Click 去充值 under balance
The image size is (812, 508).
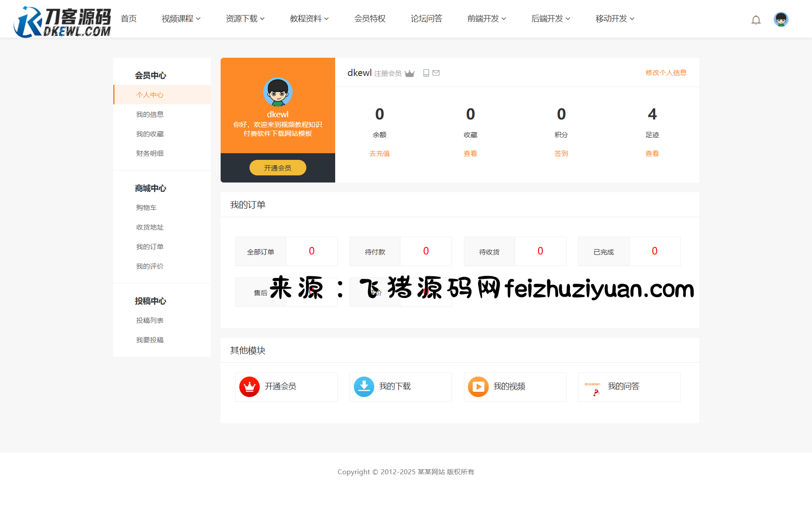pyautogui.click(x=379, y=154)
